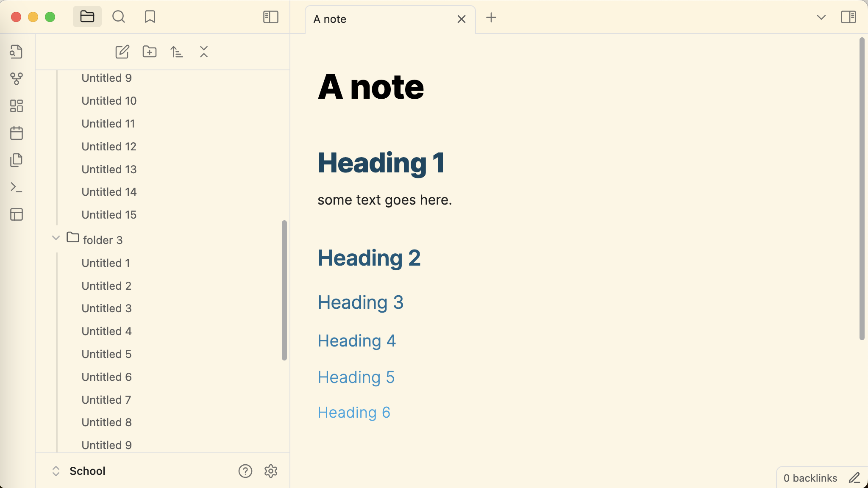Image resolution: width=868 pixels, height=488 pixels.
Task: Switch to the search sidebar tab
Action: 119,17
